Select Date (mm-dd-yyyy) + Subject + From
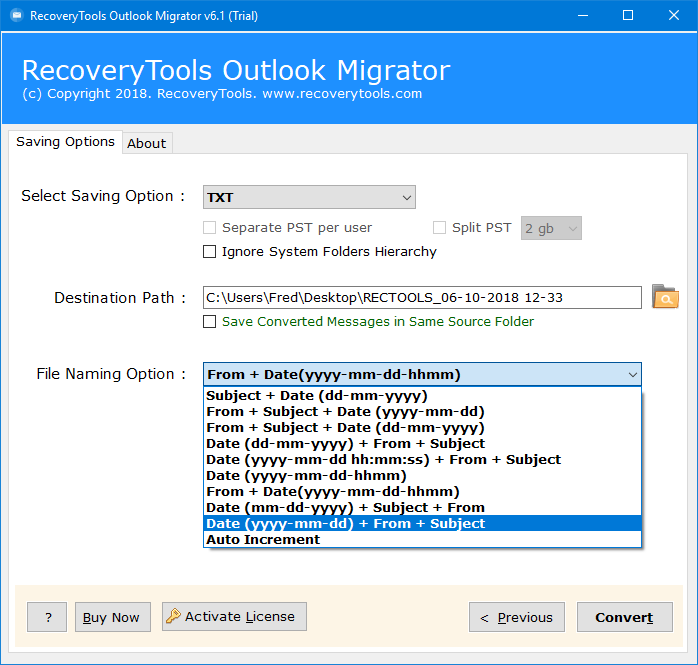This screenshot has width=698, height=665. coord(422,508)
